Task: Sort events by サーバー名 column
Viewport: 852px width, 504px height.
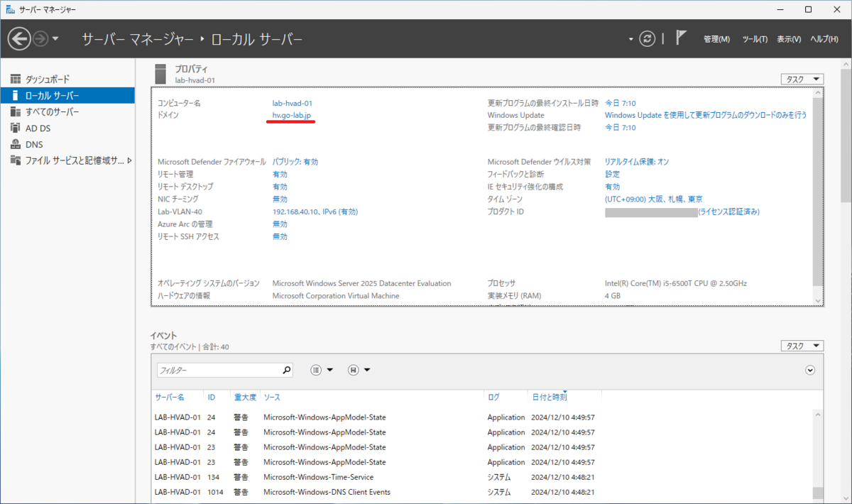Action: point(170,397)
